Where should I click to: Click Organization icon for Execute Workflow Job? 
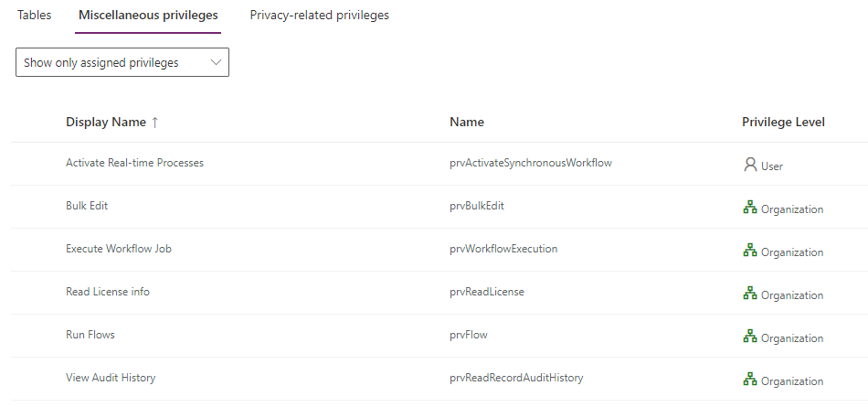tap(750, 251)
